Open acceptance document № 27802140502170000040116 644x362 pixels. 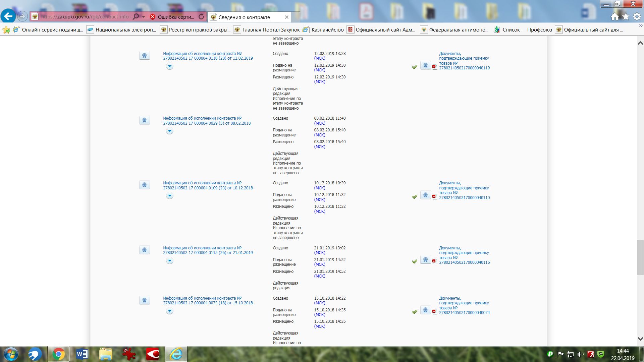coord(464,255)
